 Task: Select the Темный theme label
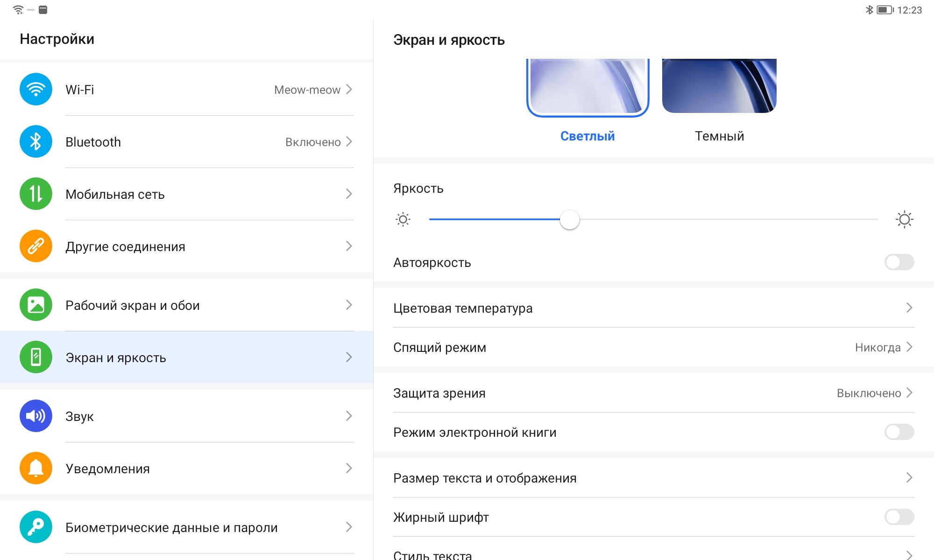click(719, 136)
